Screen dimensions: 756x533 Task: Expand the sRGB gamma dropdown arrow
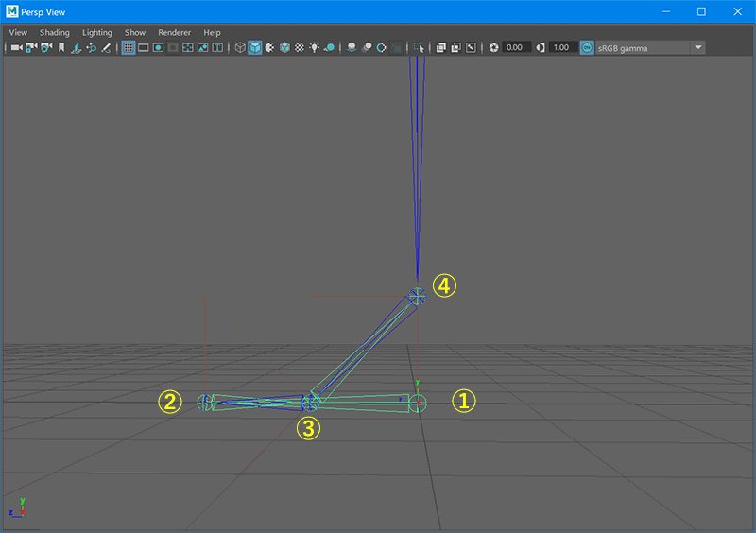[x=698, y=47]
